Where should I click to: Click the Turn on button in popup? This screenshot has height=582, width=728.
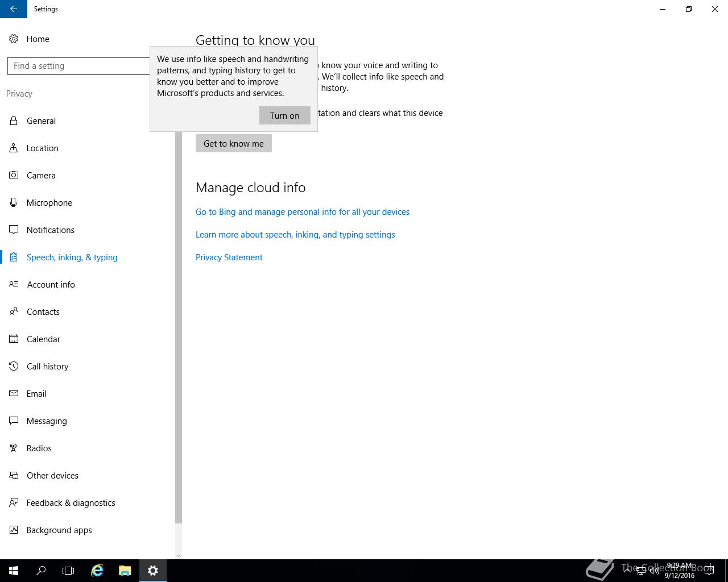[285, 115]
